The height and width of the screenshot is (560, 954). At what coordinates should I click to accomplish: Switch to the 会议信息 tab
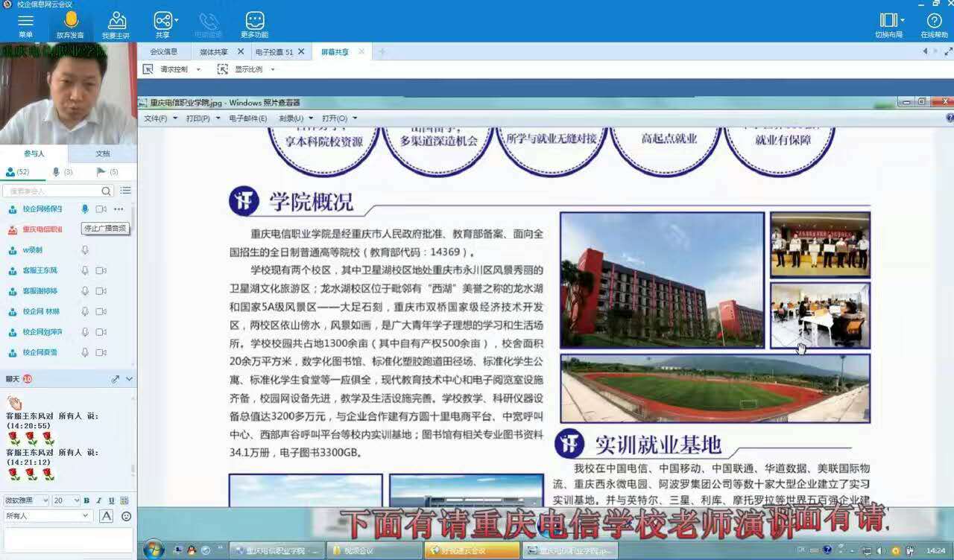(x=164, y=52)
